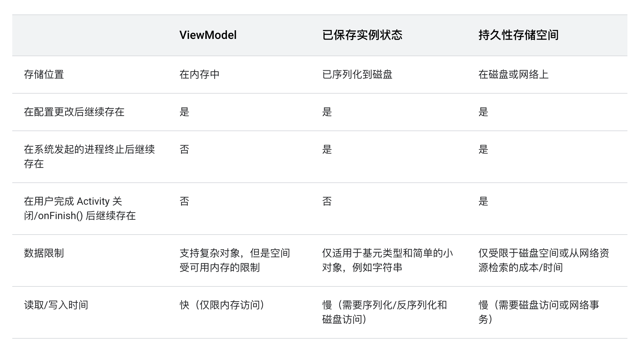Select the 存储位置 row label
This screenshot has height=356, width=644.
pyautogui.click(x=44, y=75)
